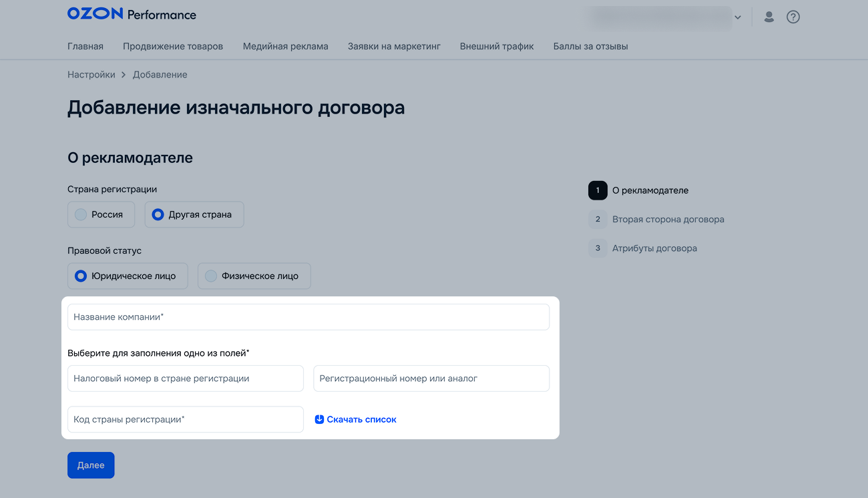
Task: Switch to Заявки на маркетинг tab
Action: pyautogui.click(x=394, y=46)
